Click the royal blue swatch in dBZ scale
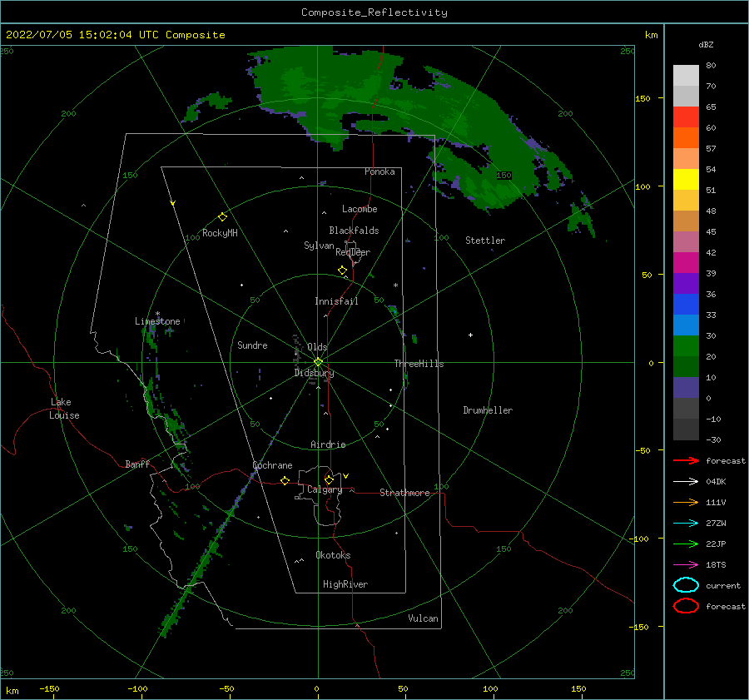 (x=686, y=304)
